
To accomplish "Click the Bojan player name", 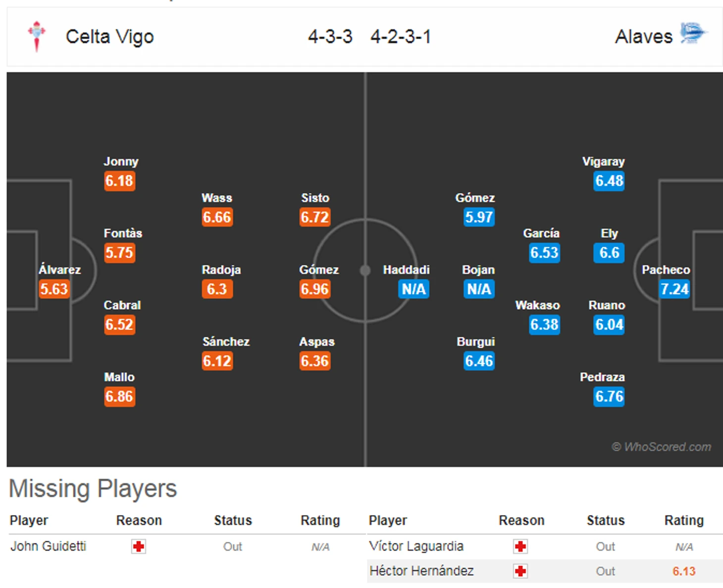I will click(478, 270).
